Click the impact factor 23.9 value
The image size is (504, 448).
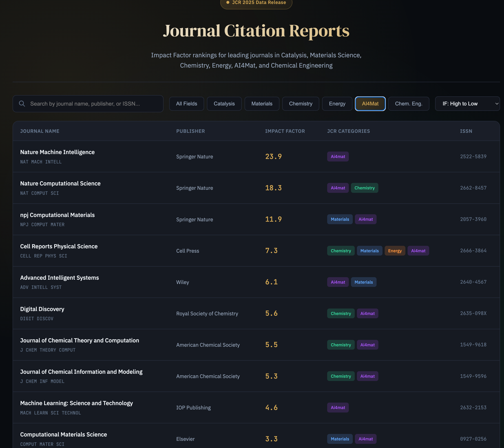(273, 156)
